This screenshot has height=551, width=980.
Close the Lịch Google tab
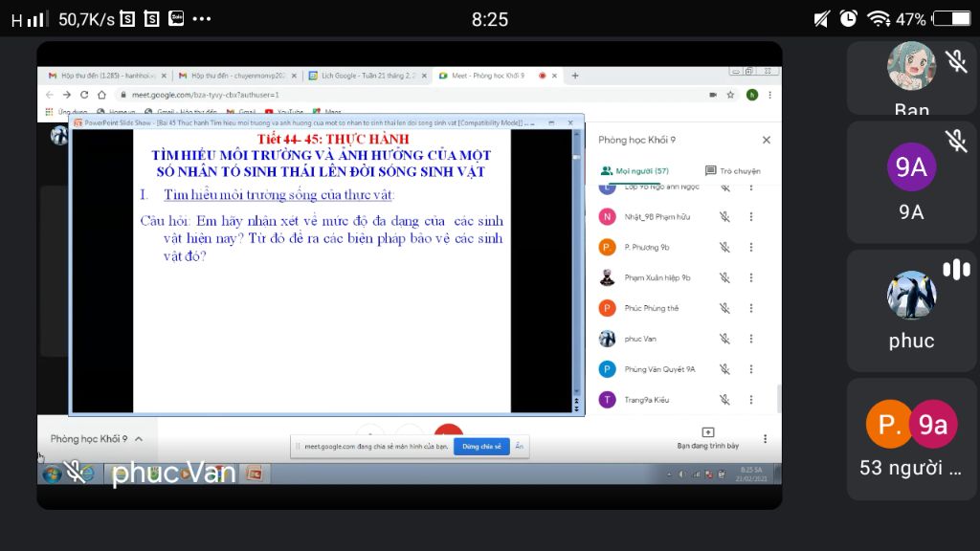point(424,76)
